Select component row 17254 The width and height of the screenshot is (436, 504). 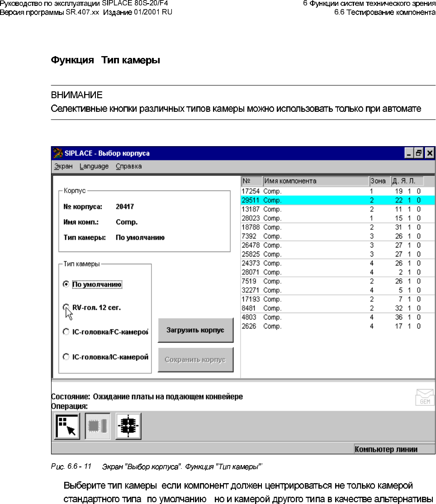[338, 191]
